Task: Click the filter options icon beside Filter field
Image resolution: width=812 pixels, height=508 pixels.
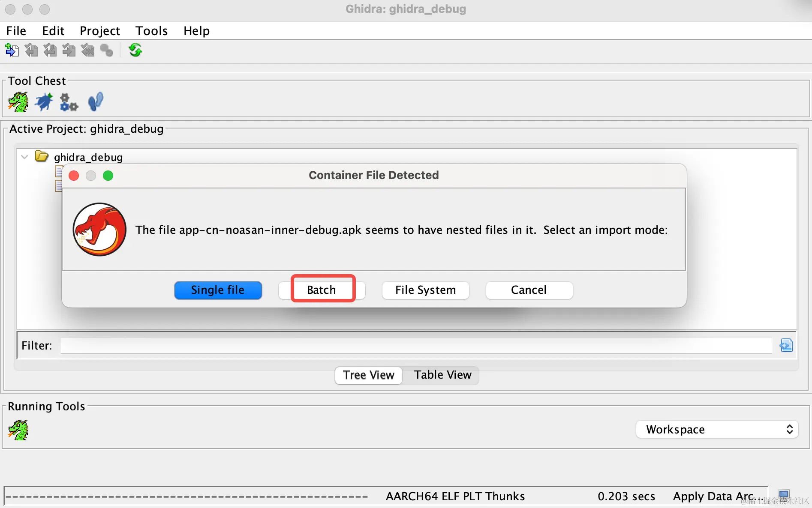Action: [786, 345]
